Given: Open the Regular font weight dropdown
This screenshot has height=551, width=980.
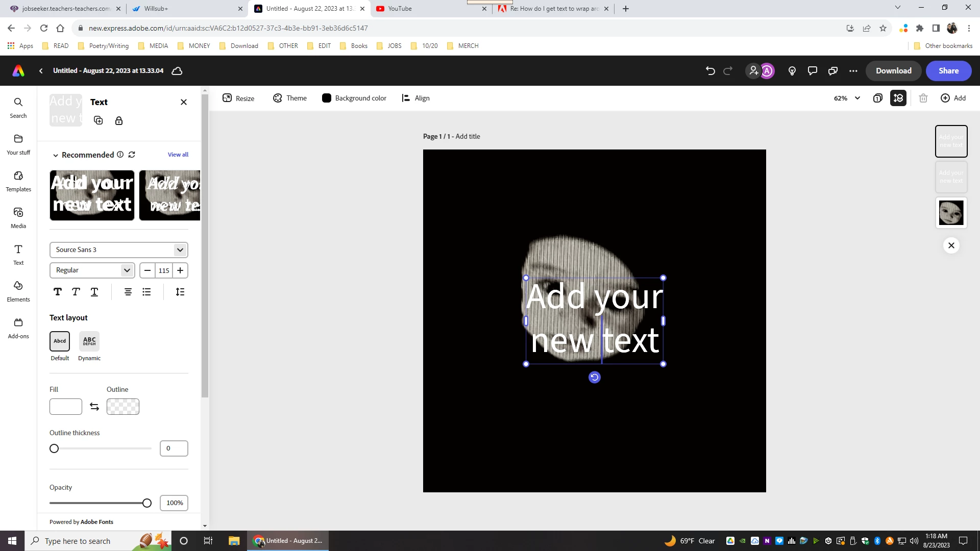Looking at the screenshot, I should coord(92,270).
